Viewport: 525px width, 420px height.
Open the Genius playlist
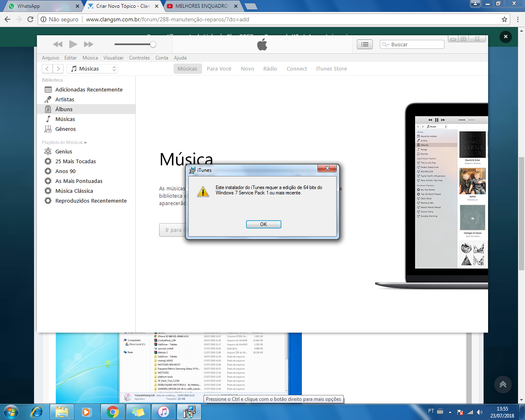point(86,151)
